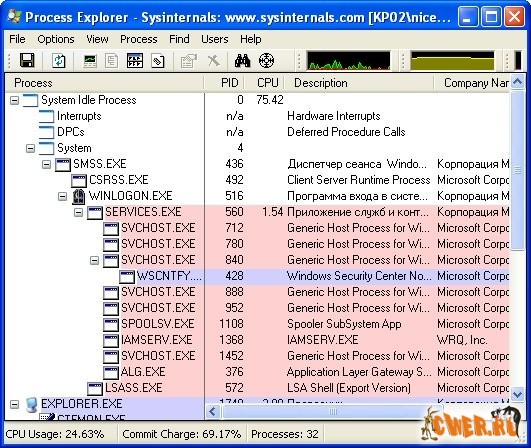Click the horizontal scrollbar thumb
The image size is (531, 448).
click(x=332, y=412)
